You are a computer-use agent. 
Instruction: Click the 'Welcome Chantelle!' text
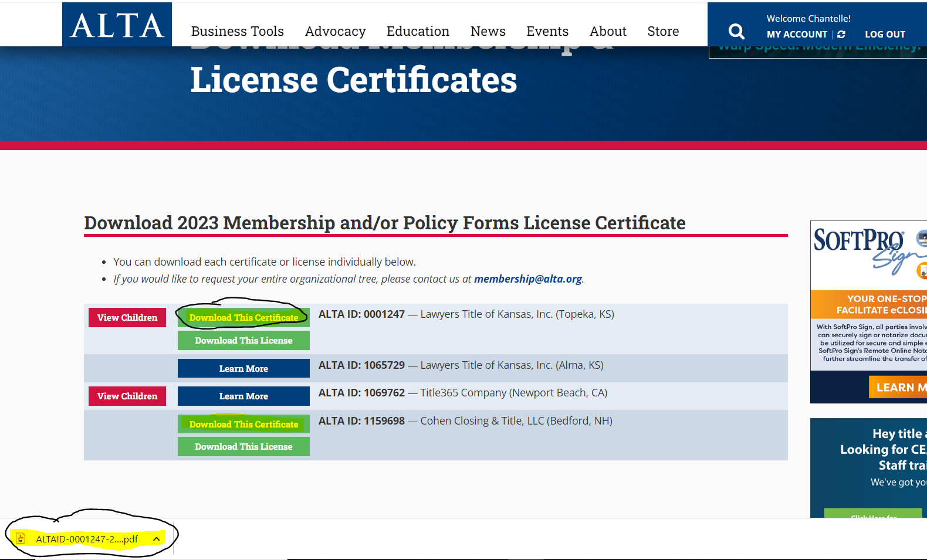pyautogui.click(x=808, y=19)
